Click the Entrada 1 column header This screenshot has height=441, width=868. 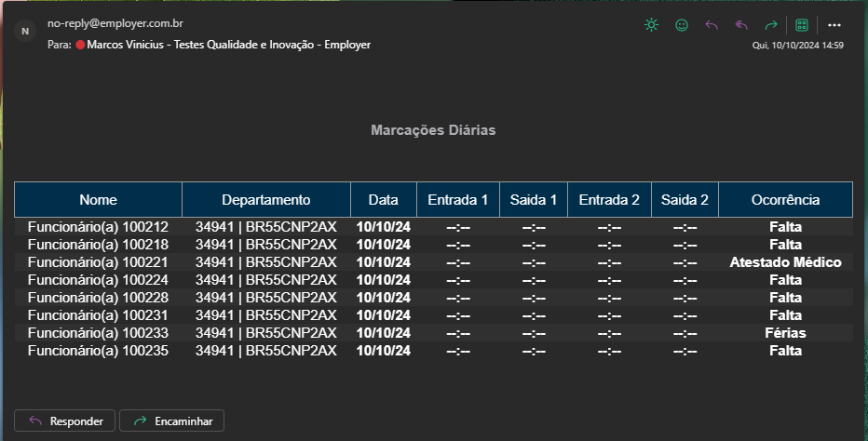point(458,200)
